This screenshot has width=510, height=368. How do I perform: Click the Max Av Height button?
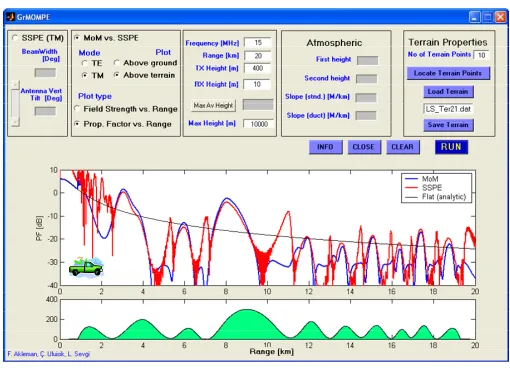213,106
